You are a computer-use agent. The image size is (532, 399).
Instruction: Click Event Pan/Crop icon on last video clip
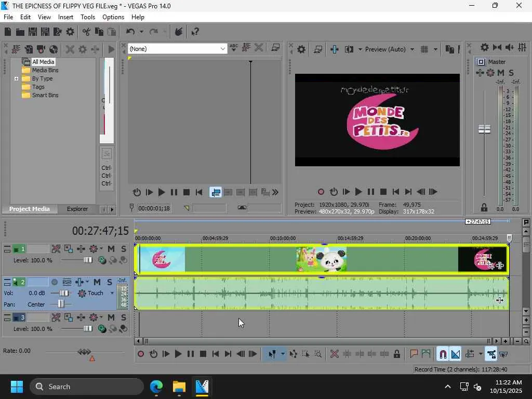coord(490,265)
